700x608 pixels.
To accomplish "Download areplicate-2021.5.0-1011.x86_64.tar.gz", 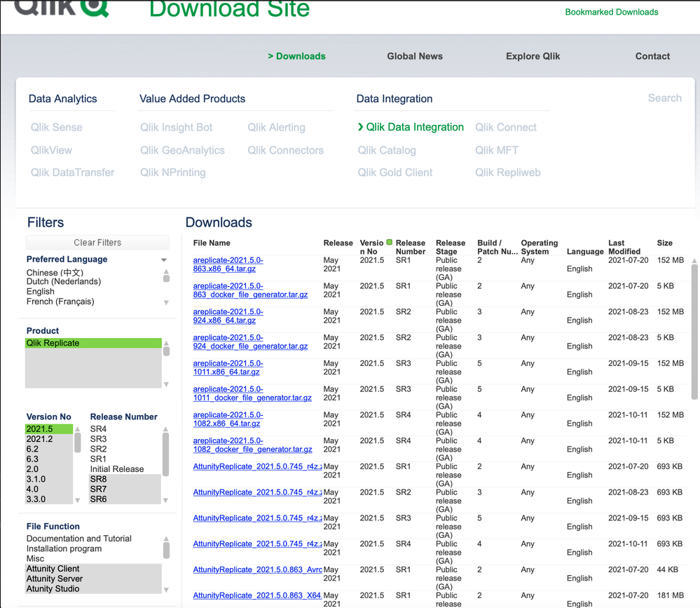I will [x=228, y=367].
